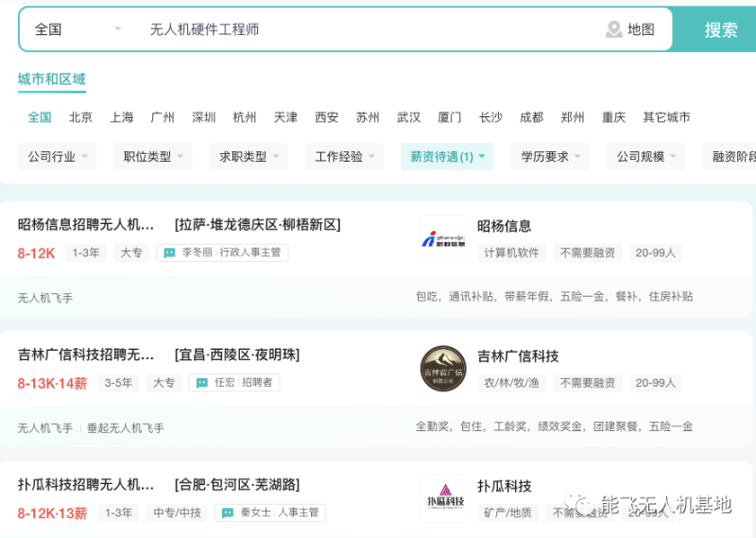Open the 职位类型 filter dropdown
Screen dimensions: 756x538
[x=153, y=156]
